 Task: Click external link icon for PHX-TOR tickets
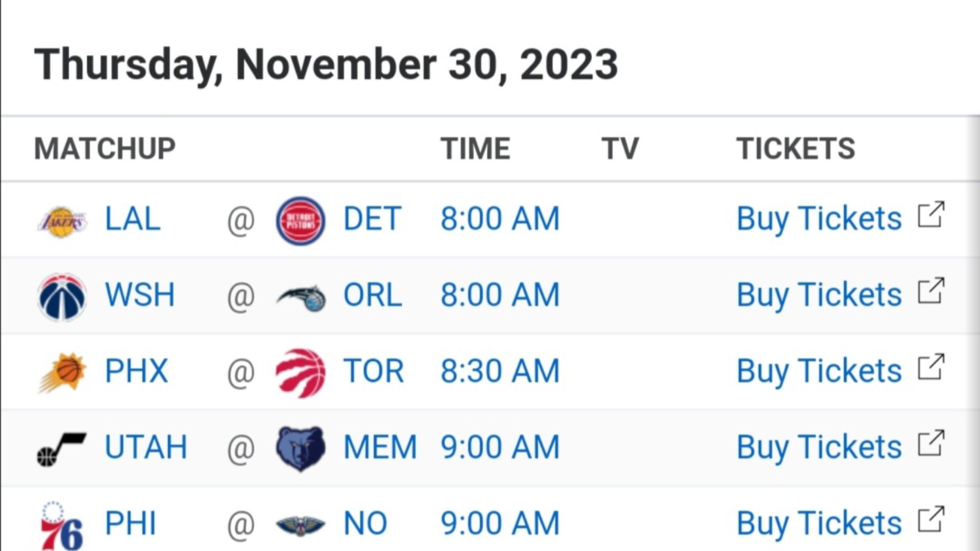[x=932, y=367]
